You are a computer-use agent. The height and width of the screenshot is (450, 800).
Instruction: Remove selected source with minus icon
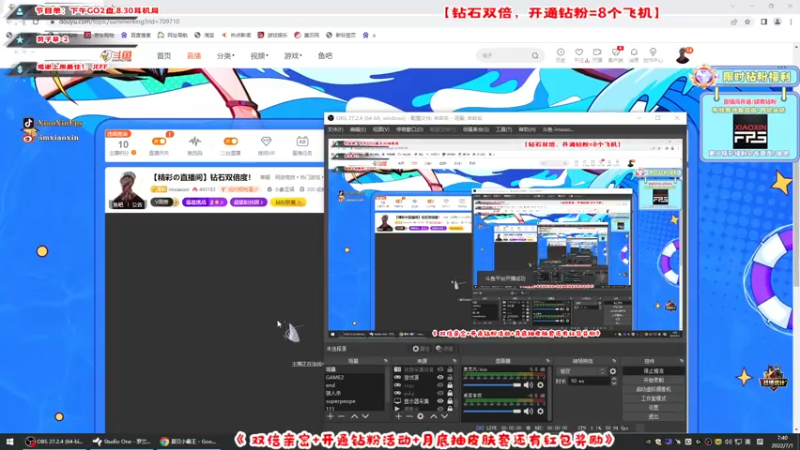(409, 416)
